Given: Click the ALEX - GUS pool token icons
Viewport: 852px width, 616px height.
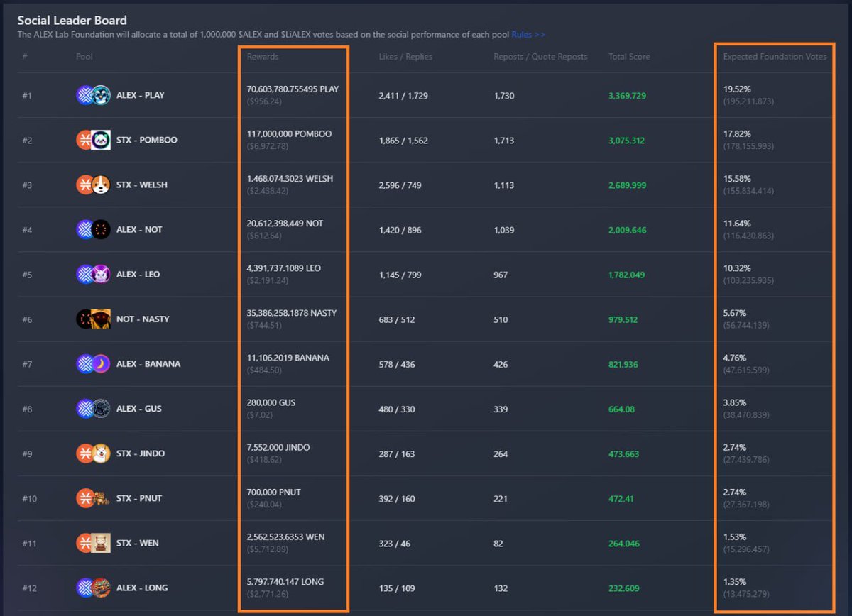Looking at the screenshot, I should click(x=93, y=408).
